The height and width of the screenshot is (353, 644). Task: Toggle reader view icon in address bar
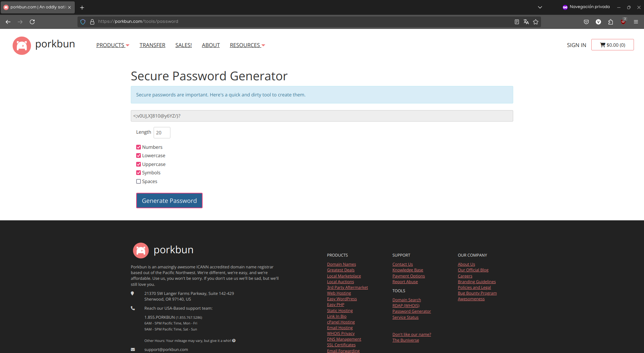click(517, 22)
